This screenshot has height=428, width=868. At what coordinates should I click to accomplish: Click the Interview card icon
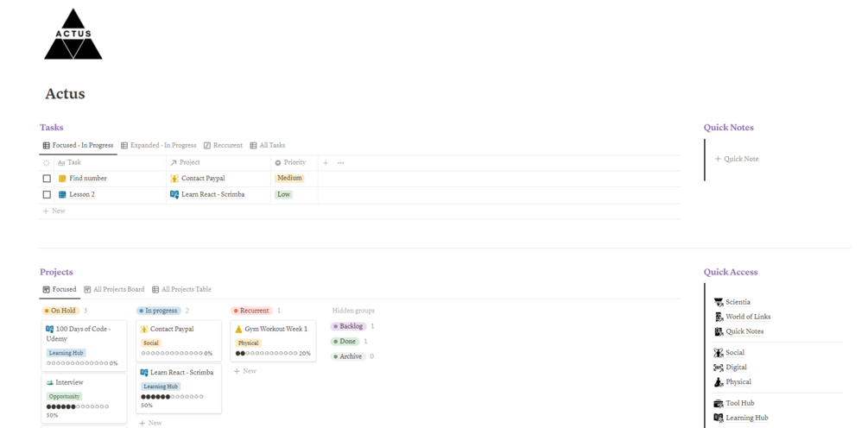(50, 382)
